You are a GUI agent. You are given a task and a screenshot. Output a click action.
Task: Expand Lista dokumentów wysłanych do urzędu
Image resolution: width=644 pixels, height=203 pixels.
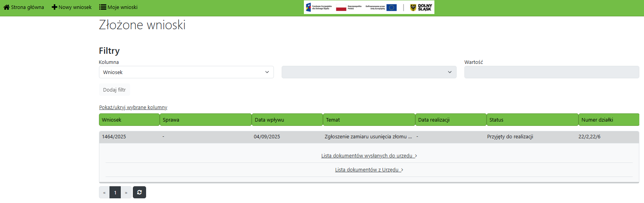click(369, 156)
